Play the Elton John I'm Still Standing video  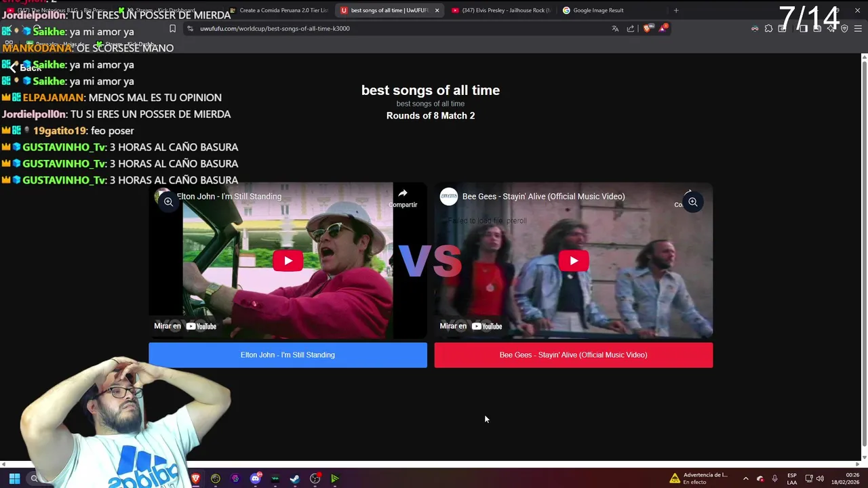(288, 261)
